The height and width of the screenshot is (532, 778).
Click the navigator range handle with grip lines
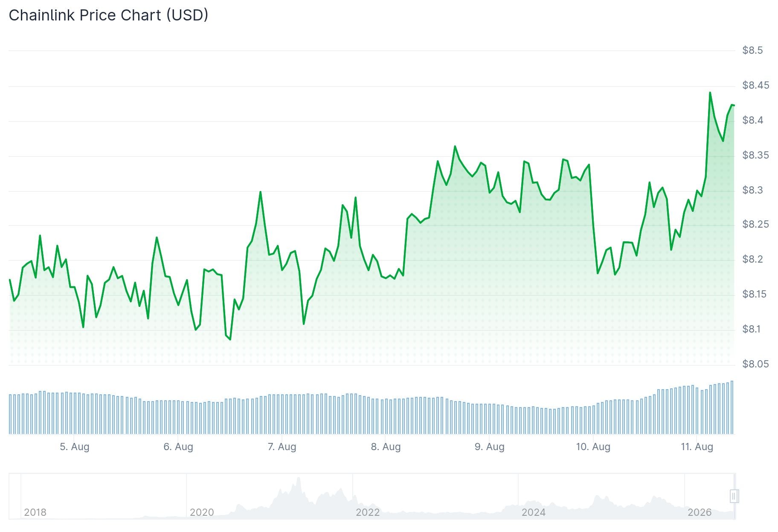(x=734, y=496)
